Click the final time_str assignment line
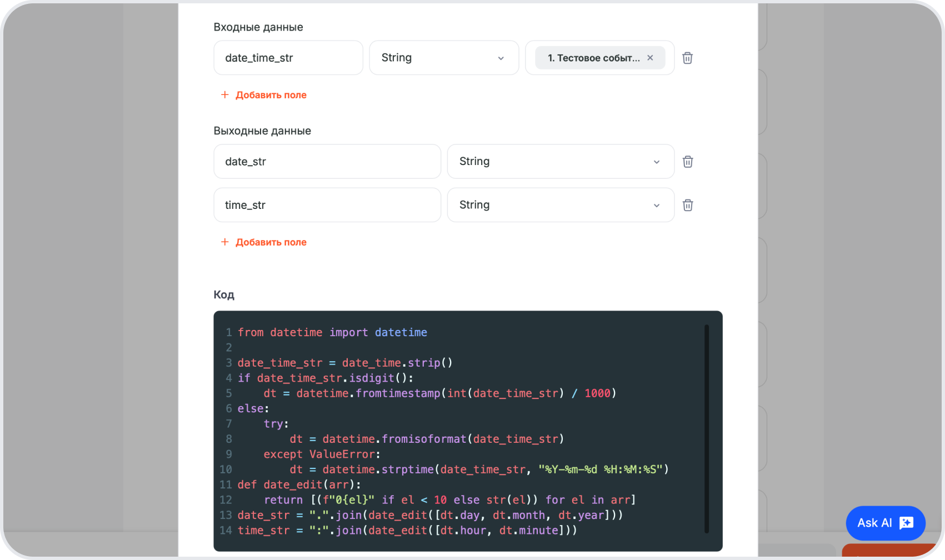945x560 pixels. click(407, 531)
